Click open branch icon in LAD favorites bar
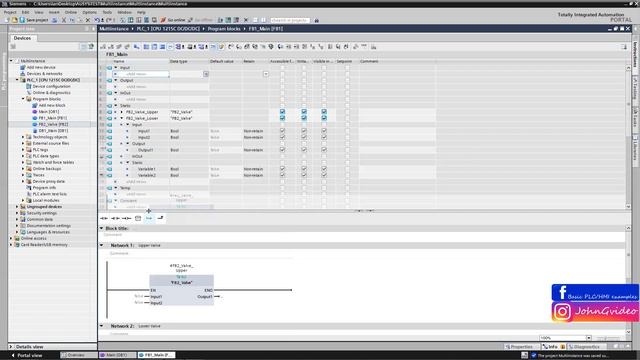Viewport: 640px width, 360px height. click(x=149, y=218)
